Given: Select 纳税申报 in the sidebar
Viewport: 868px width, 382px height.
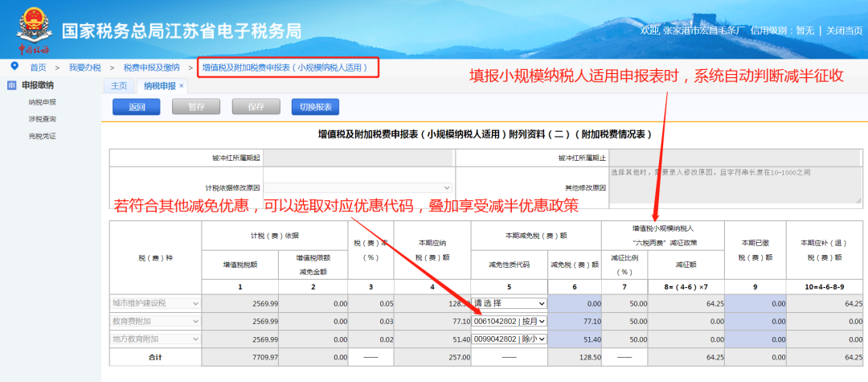Looking at the screenshot, I should pyautogui.click(x=43, y=102).
